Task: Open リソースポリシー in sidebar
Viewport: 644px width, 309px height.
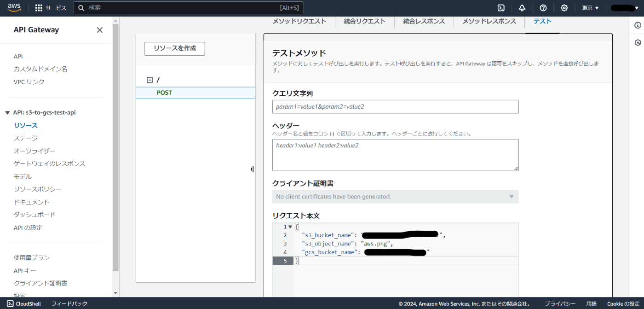Action: coord(37,189)
